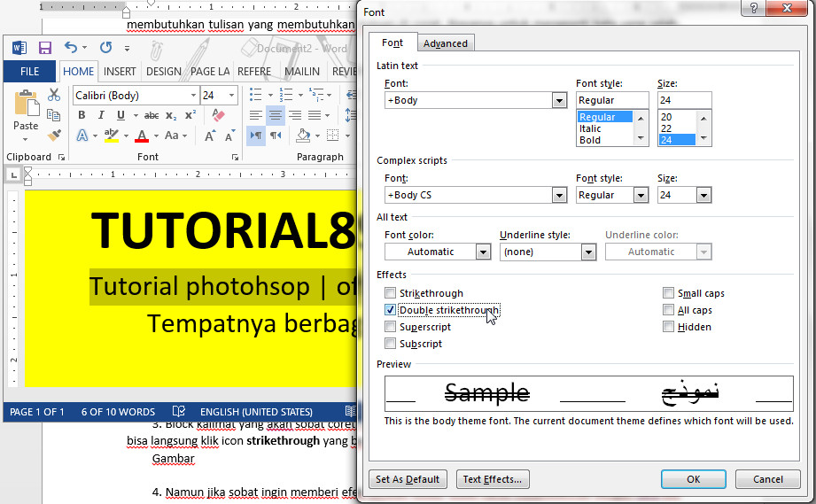Viewport: 816px width, 504px height.
Task: Click the Align Right icon
Action: (295, 115)
